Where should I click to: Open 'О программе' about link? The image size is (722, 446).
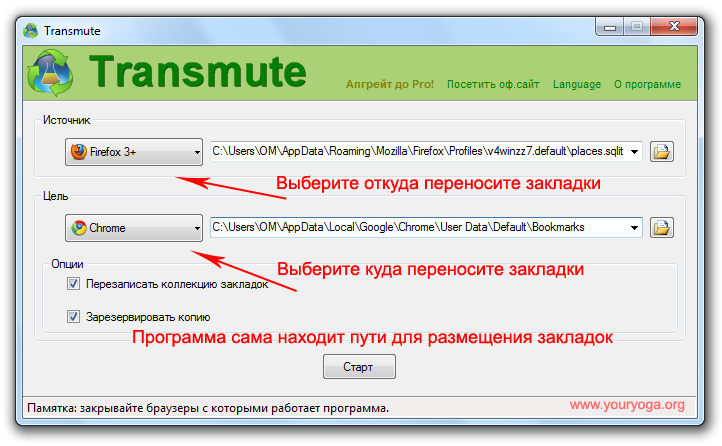click(647, 84)
